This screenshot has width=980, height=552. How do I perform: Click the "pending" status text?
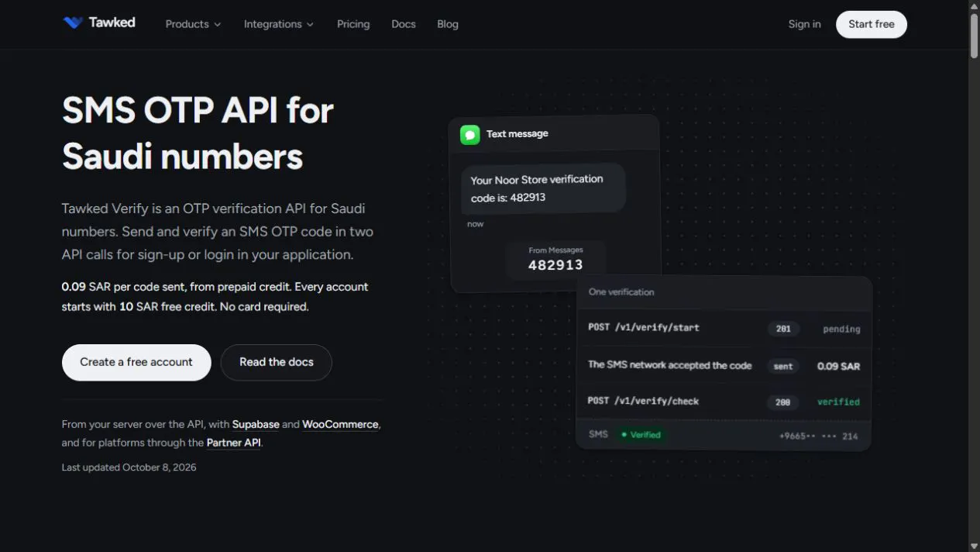click(x=841, y=329)
